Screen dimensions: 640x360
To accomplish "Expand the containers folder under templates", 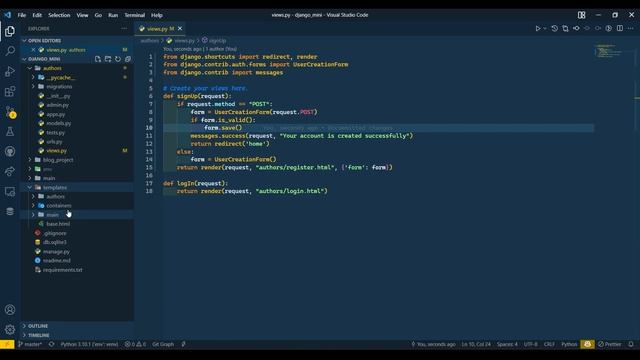I will pos(77,206).
